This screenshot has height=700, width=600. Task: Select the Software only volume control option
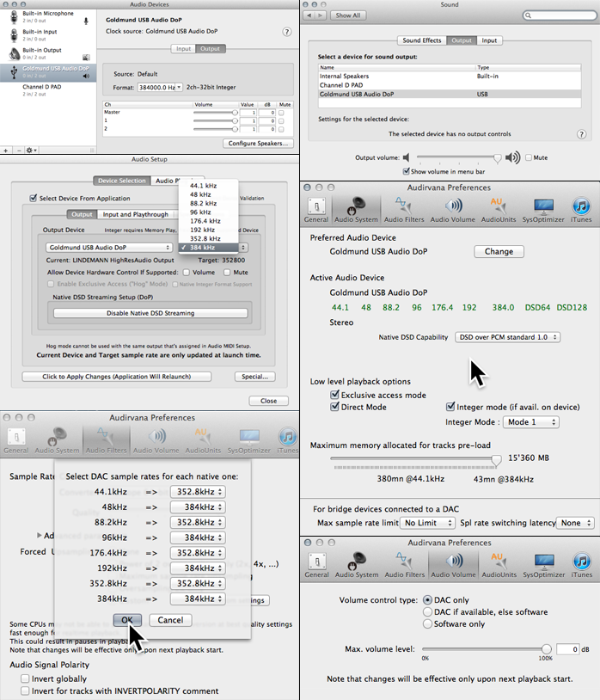427,624
